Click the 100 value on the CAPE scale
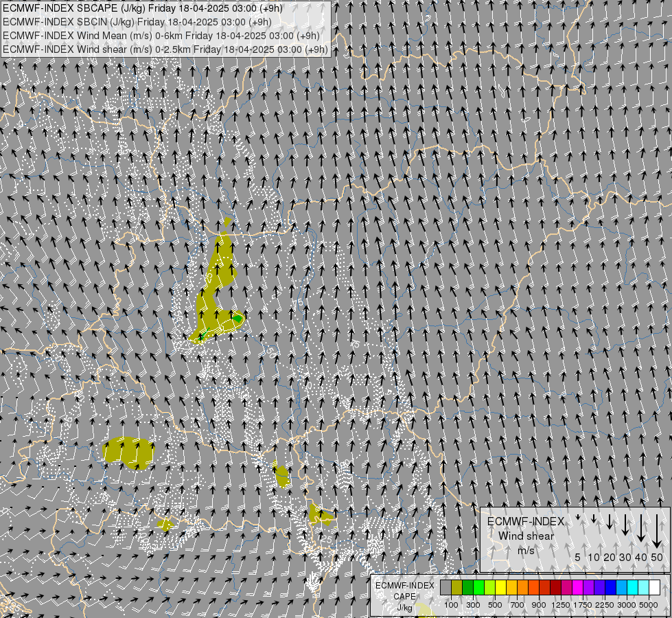Viewport: 672px width, 618px height. 451,605
